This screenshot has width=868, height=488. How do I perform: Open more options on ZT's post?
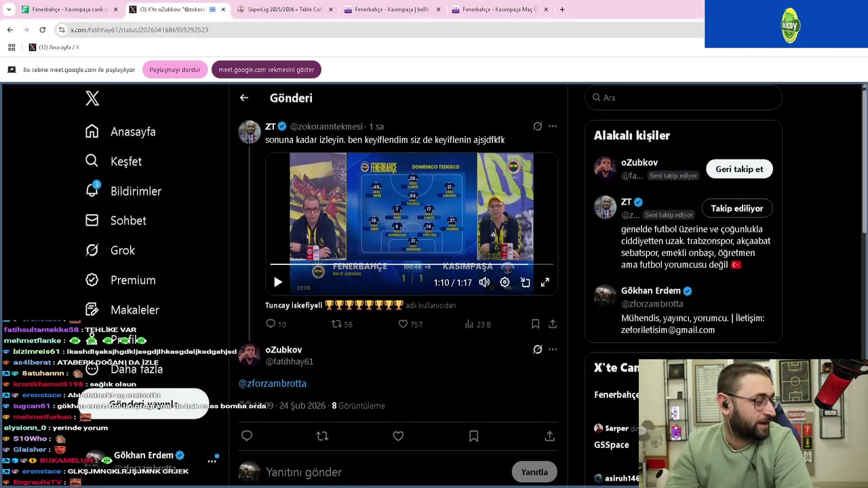[x=553, y=126]
